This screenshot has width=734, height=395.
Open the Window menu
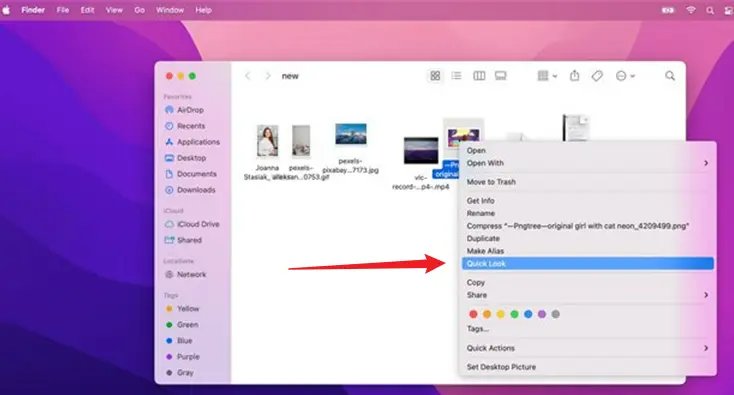[170, 10]
